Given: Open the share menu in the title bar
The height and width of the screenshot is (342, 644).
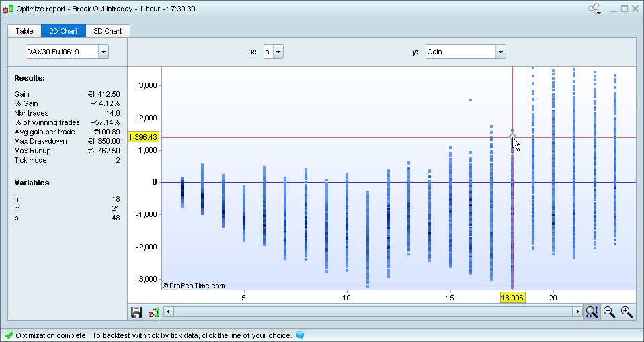Looking at the screenshot, I should click(594, 9).
